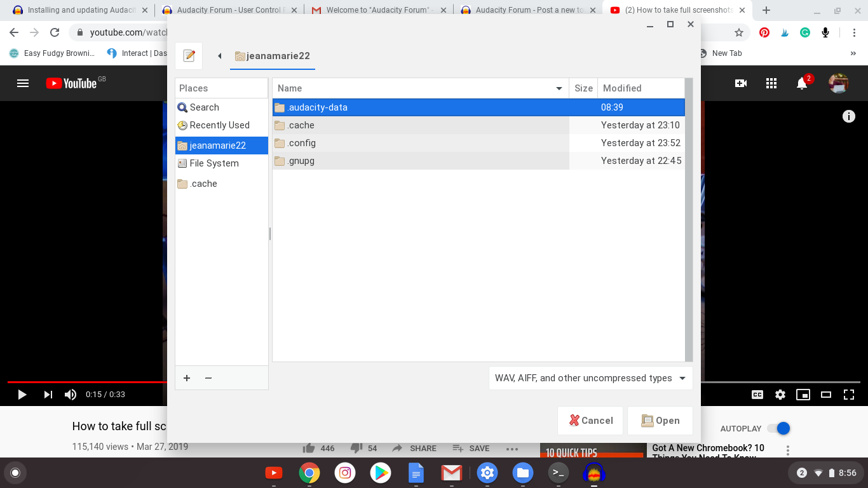Open YouTube video settings gear

[x=780, y=395]
